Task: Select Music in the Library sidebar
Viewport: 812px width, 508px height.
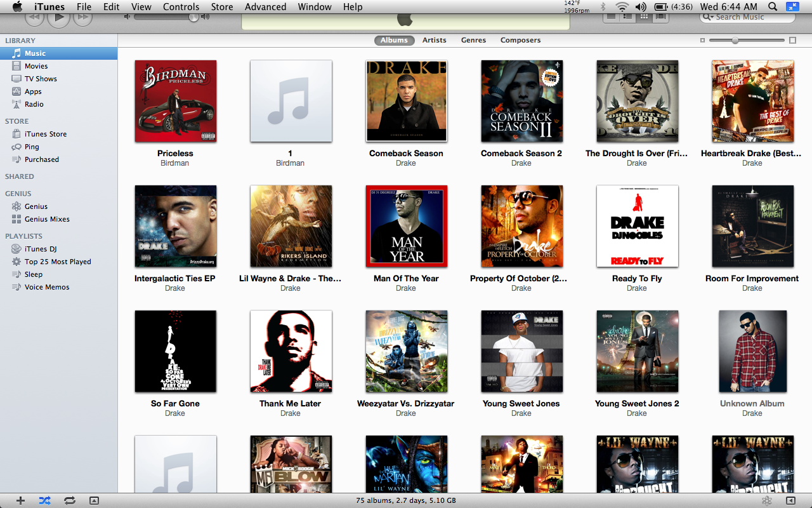Action: click(x=58, y=53)
